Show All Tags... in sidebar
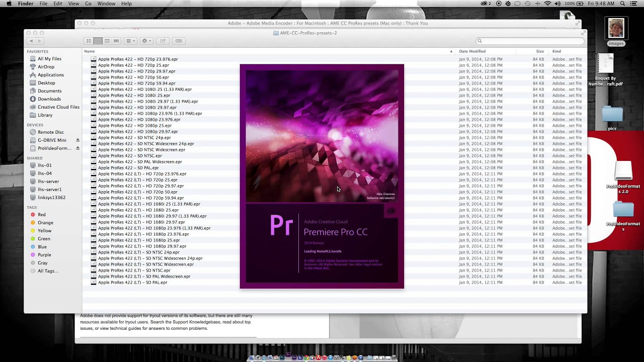 pyautogui.click(x=47, y=271)
